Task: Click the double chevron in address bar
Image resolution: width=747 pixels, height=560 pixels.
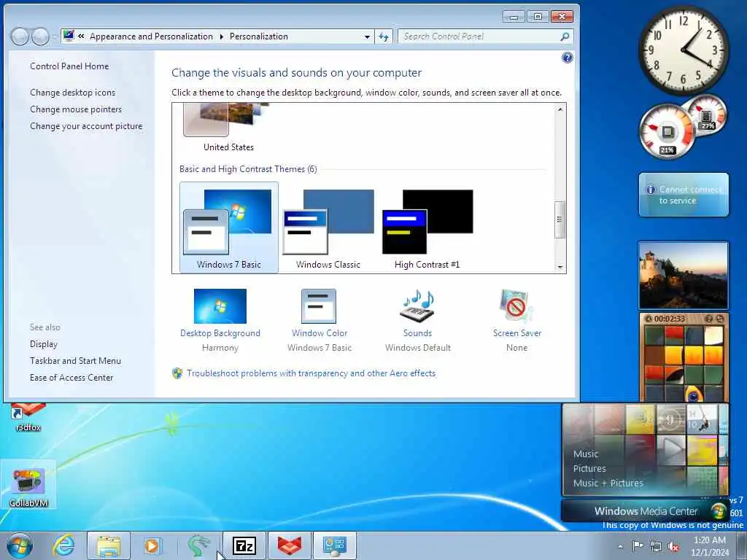Action: 82,36
